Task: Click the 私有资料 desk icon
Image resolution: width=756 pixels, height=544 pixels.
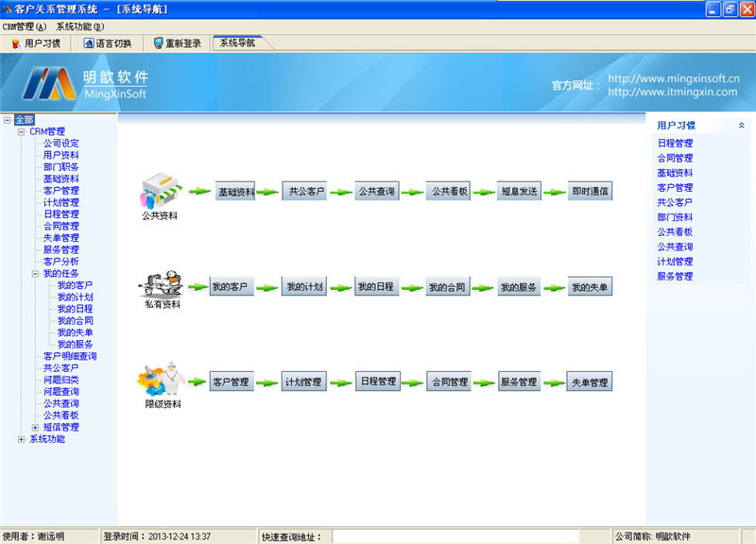Action: 162,283
